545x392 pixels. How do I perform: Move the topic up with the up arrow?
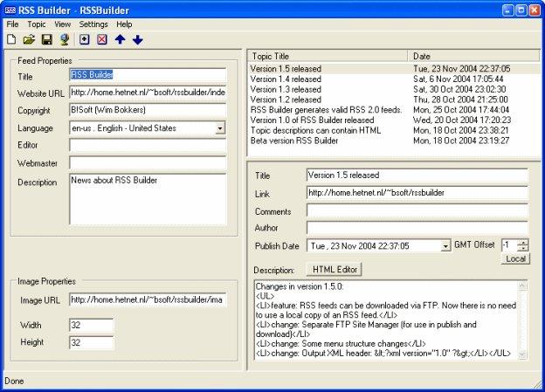pos(121,39)
